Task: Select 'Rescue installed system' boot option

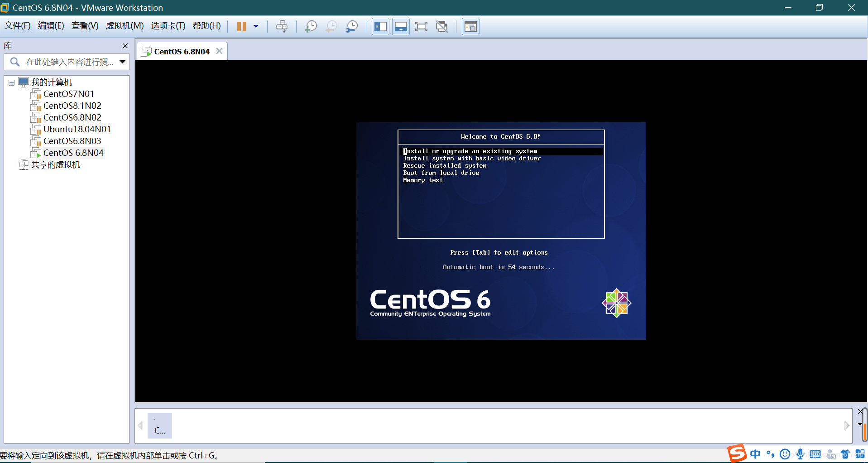Action: (445, 166)
